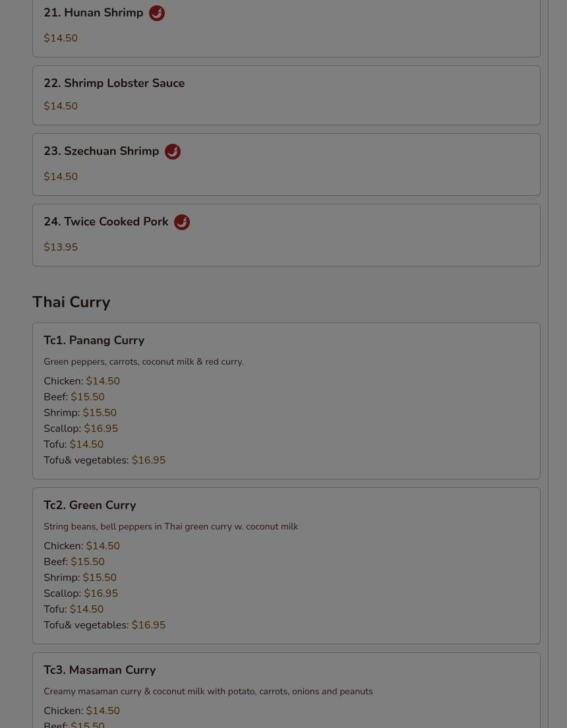Open the Tc3. Masaman Curry item
Screen dimensions: 567x728
286,690
